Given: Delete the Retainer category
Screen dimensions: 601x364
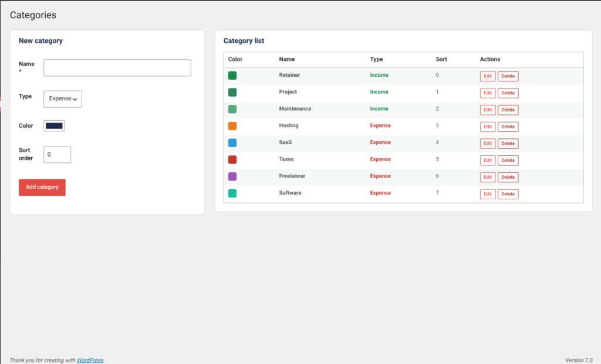Looking at the screenshot, I should coord(508,76).
